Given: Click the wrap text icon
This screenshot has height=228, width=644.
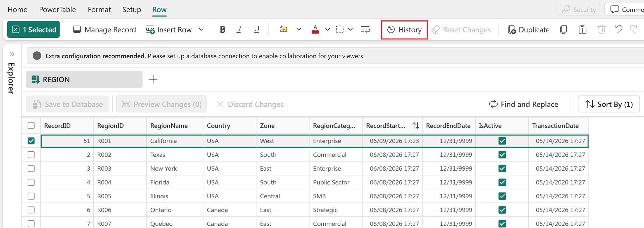Looking at the screenshot, I should click(365, 29).
